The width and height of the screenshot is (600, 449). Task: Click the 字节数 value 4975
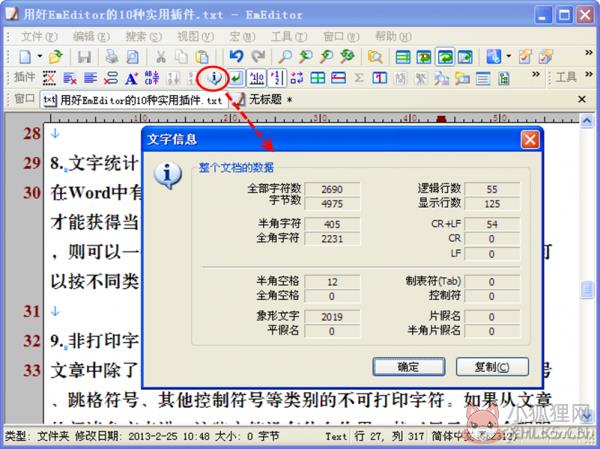(x=332, y=204)
